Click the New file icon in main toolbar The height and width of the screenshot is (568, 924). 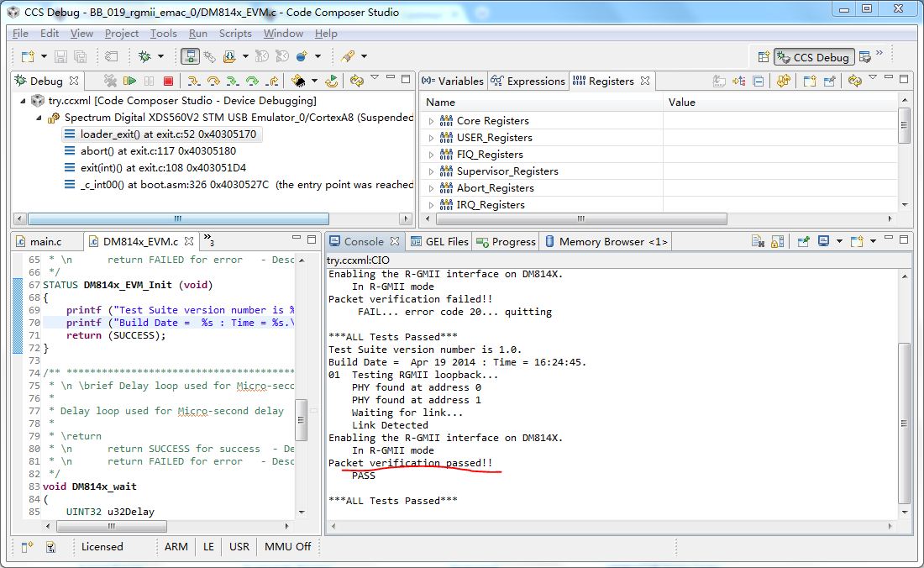point(28,56)
